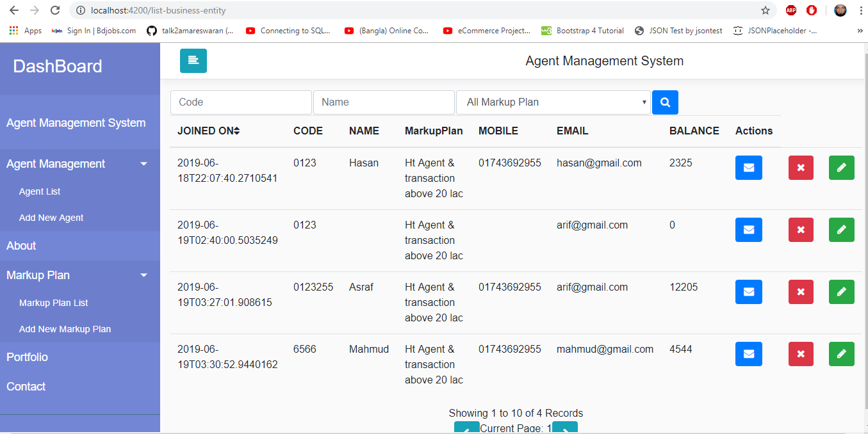This screenshot has width=868, height=434.
Task: Click the DashBoard title link
Action: pos(58,67)
